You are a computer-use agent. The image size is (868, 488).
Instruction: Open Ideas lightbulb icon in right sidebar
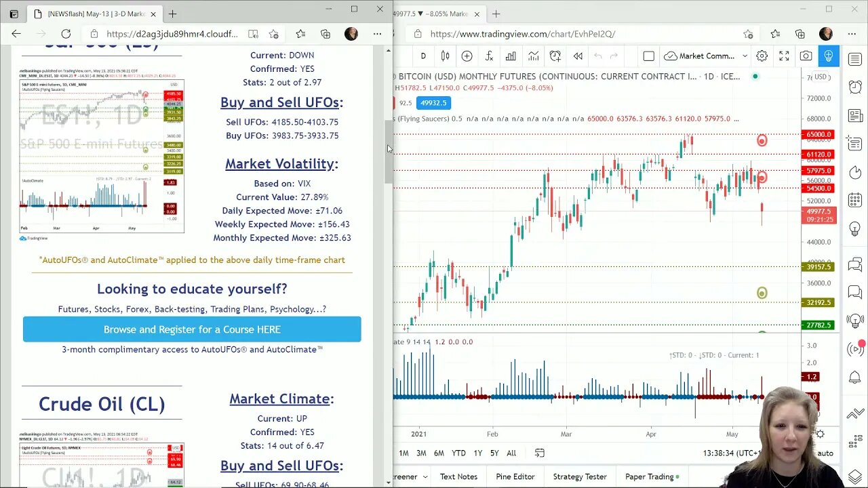point(855,230)
